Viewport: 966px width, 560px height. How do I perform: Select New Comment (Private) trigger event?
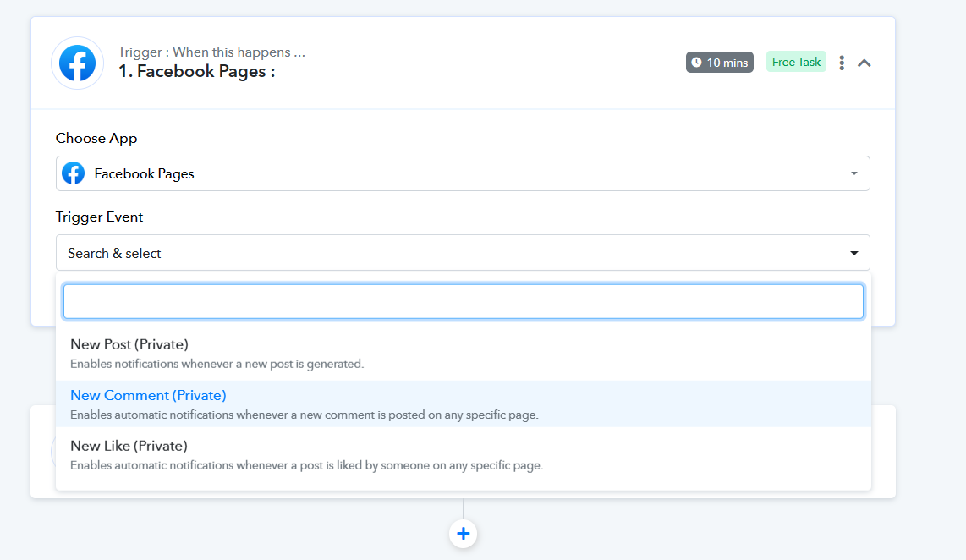464,404
